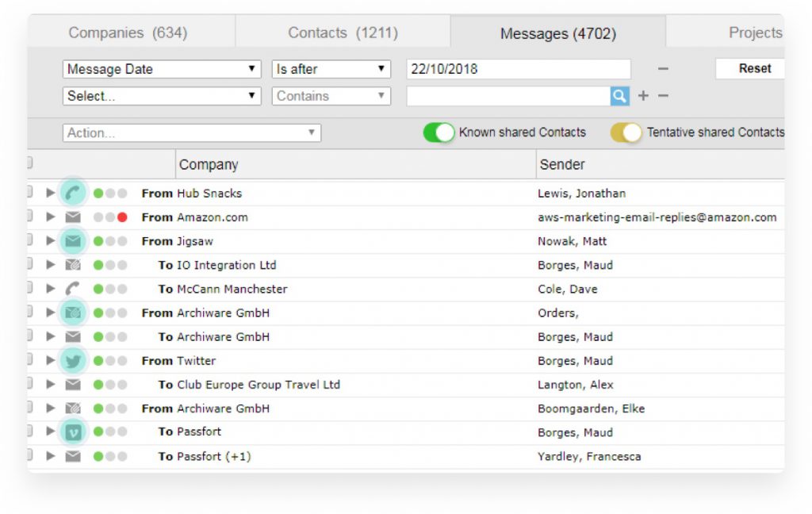
Task: Add a filter row with the plus icon
Action: (643, 96)
